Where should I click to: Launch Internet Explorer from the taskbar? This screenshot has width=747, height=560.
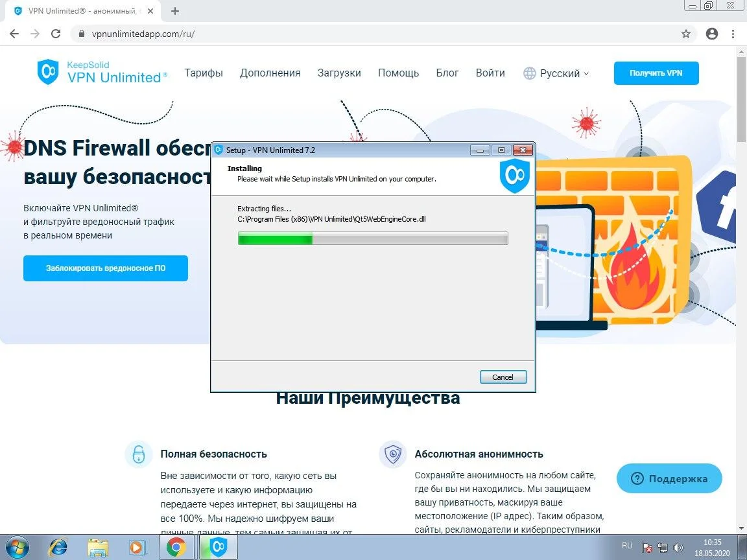(x=58, y=547)
